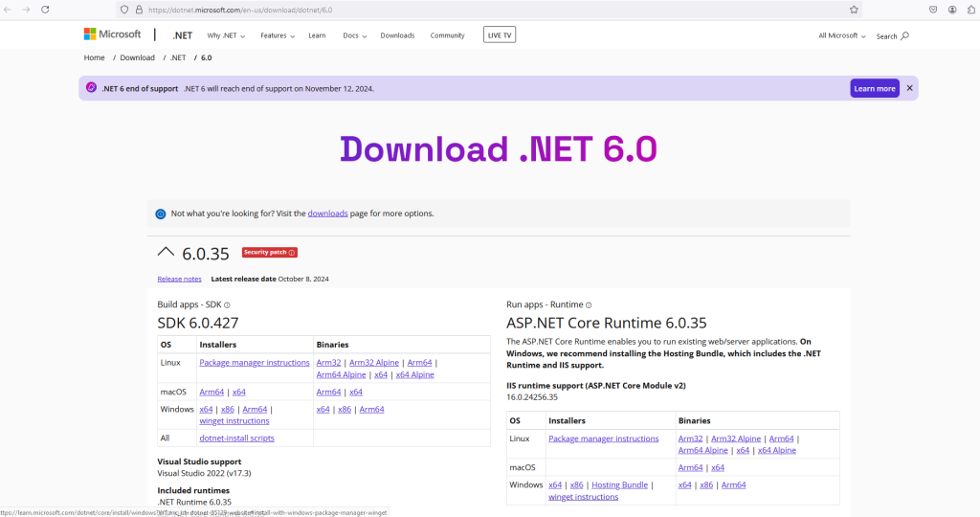Click the Search magnifier icon
Screen dimensions: 980x517
[904, 35]
